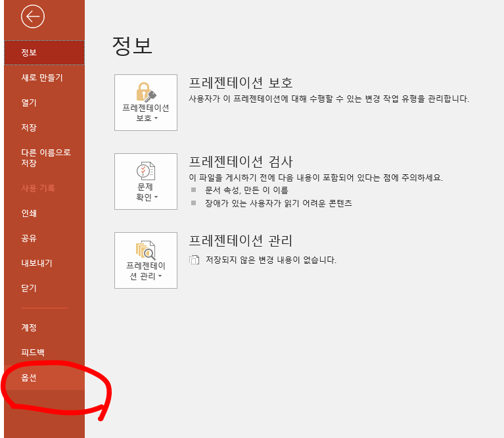This screenshot has height=438, width=504.
Task: Open the 공유 page
Action: point(45,238)
